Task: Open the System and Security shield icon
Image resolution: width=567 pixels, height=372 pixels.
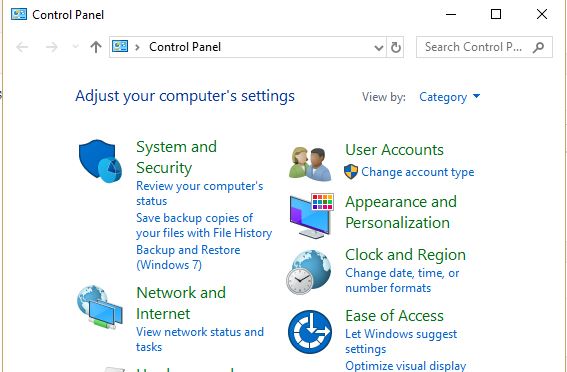Action: click(101, 161)
